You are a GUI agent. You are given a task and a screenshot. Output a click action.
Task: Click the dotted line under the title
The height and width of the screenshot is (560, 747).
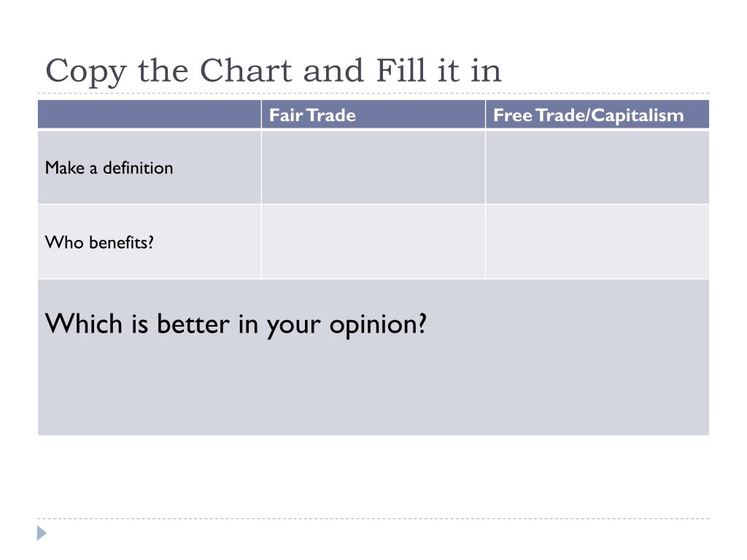pos(373,93)
